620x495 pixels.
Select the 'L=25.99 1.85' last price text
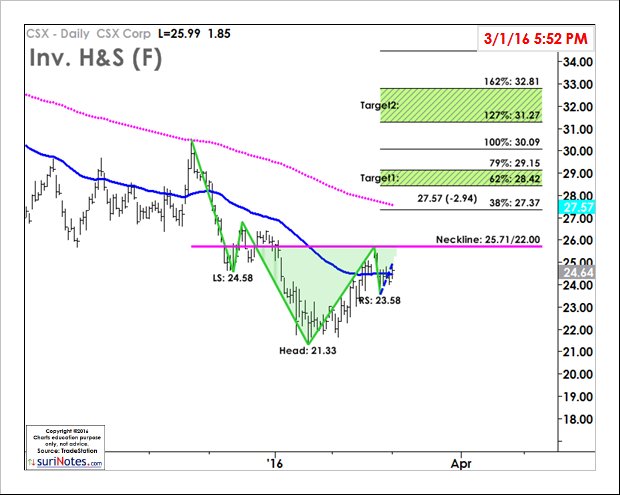click(194, 34)
